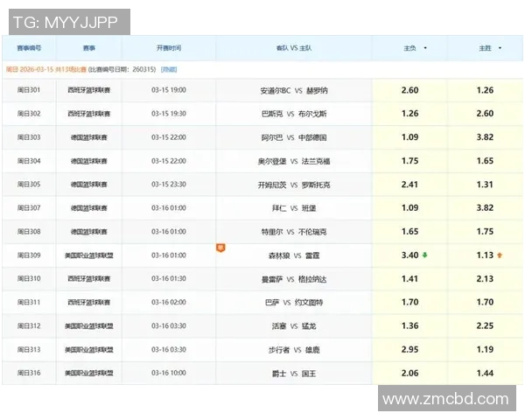This screenshot has width=525, height=420.
Task: Click match number 周日309
Action: click(x=29, y=255)
